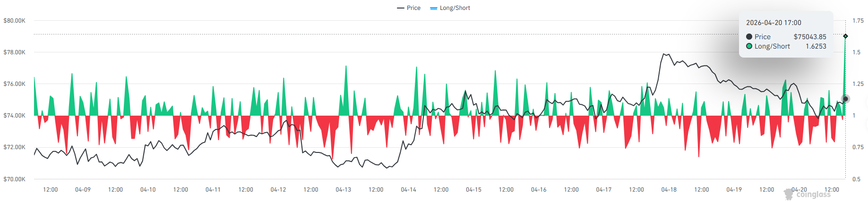Click the $72.00K price axis label
This screenshot has height=202, width=868.
[14, 147]
